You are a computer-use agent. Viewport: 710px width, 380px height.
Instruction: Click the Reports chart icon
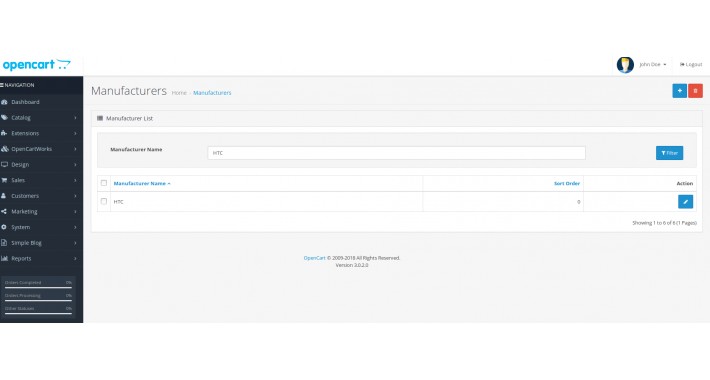[x=4, y=259]
